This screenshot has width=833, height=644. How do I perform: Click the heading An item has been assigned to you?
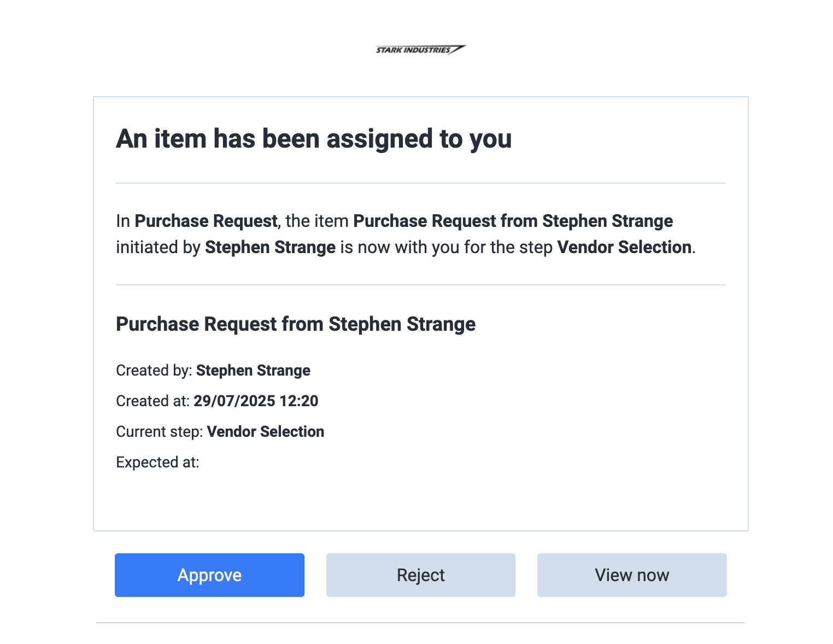[314, 139]
